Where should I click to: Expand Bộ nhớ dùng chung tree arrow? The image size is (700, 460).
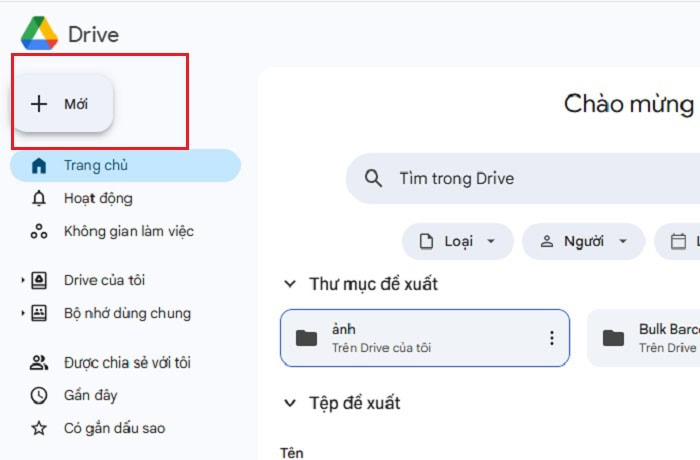click(22, 314)
